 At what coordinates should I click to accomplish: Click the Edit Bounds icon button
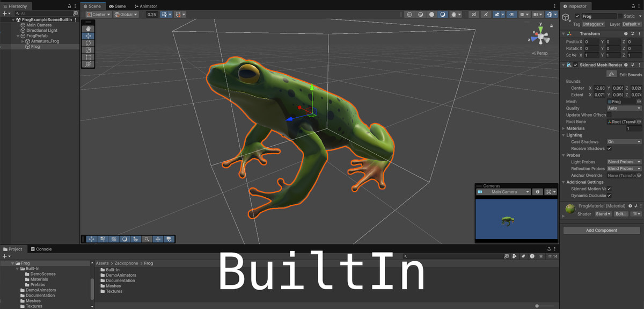coord(611,74)
